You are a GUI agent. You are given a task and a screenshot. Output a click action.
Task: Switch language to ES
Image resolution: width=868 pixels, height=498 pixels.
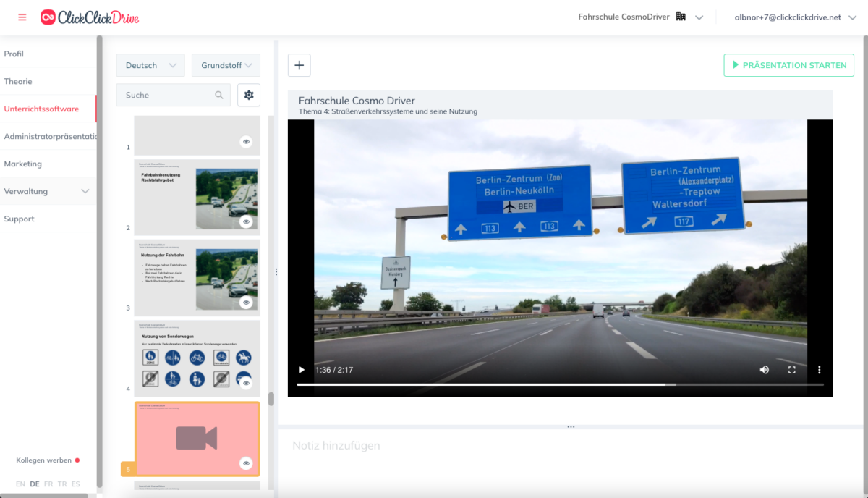(x=76, y=484)
